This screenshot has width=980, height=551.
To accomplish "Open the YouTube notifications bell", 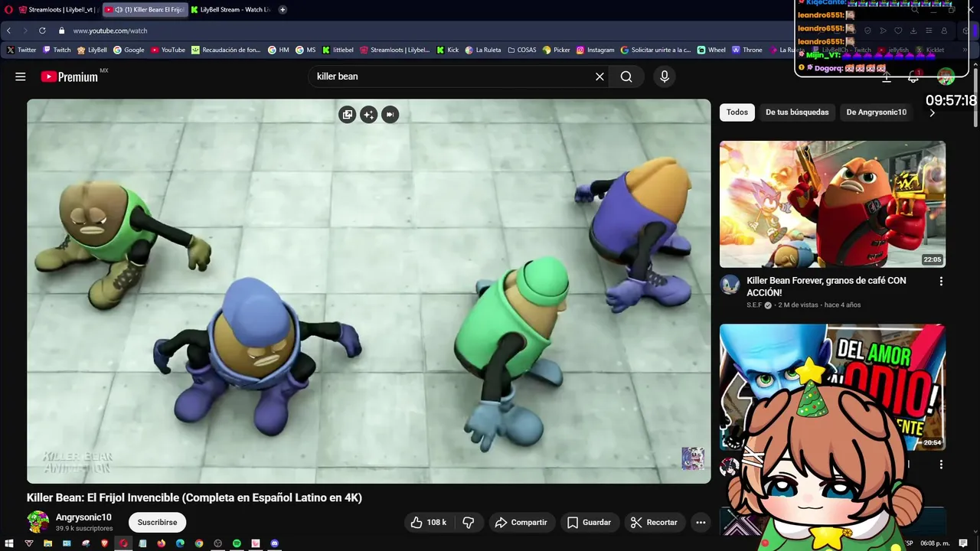I will pos(913,77).
